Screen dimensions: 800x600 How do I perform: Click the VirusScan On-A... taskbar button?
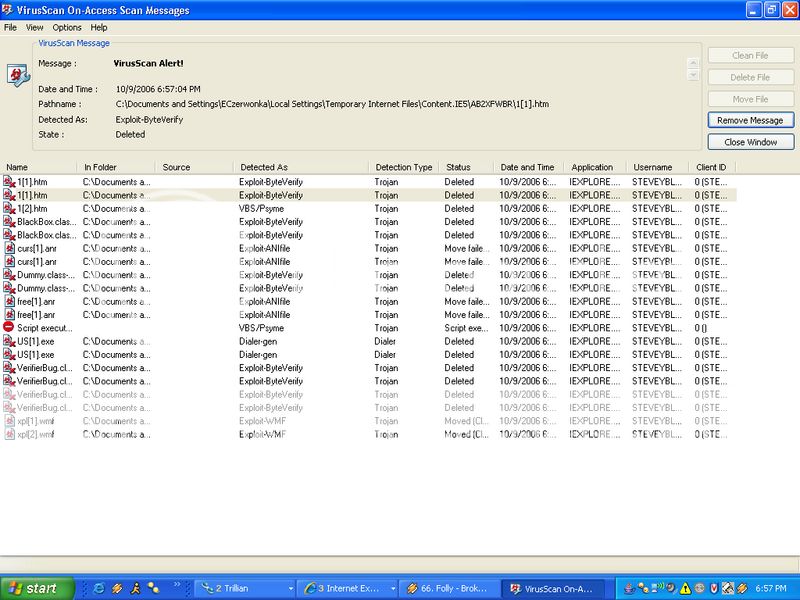[553, 588]
